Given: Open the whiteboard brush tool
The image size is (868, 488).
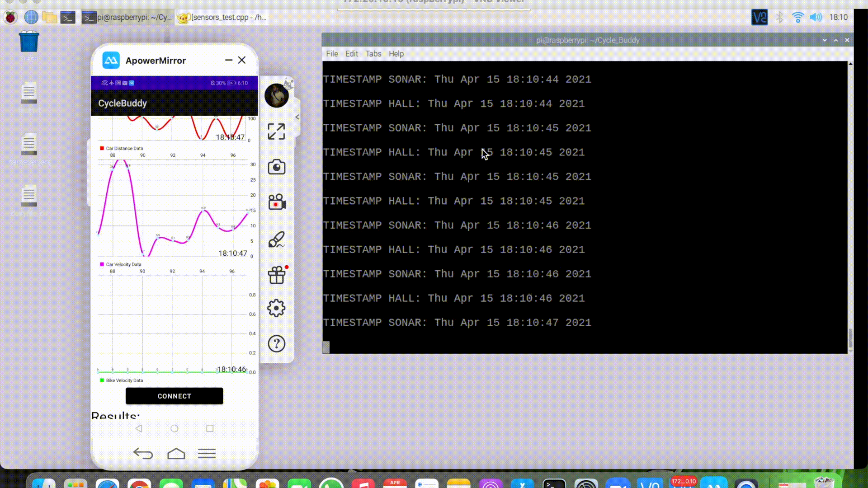Looking at the screenshot, I should [x=276, y=239].
